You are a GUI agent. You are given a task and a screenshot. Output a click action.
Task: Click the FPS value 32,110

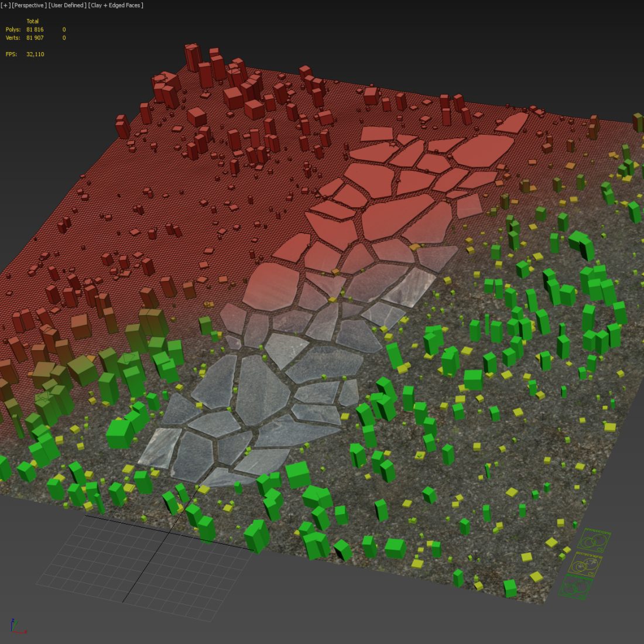click(x=35, y=54)
